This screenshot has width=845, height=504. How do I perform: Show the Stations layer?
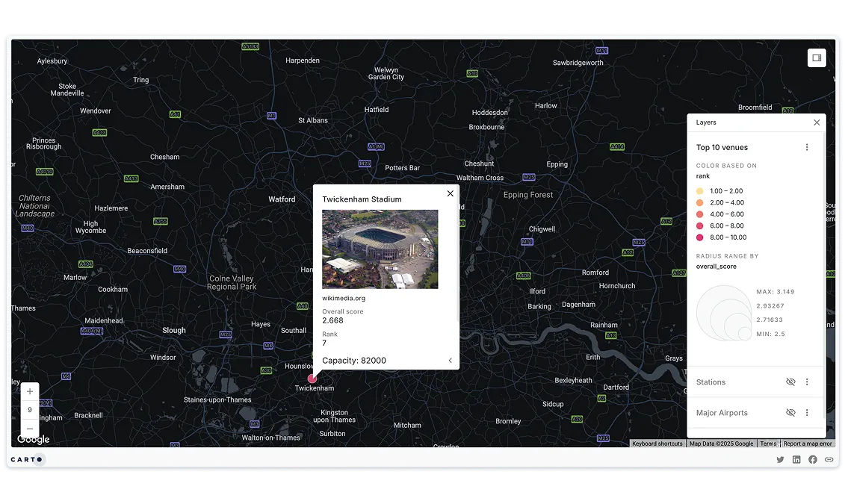point(790,382)
